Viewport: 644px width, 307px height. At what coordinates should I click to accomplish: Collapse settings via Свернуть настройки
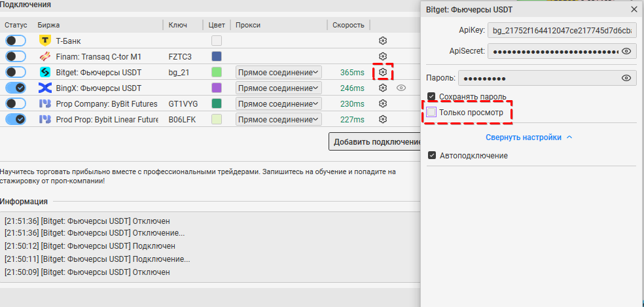[x=529, y=137]
